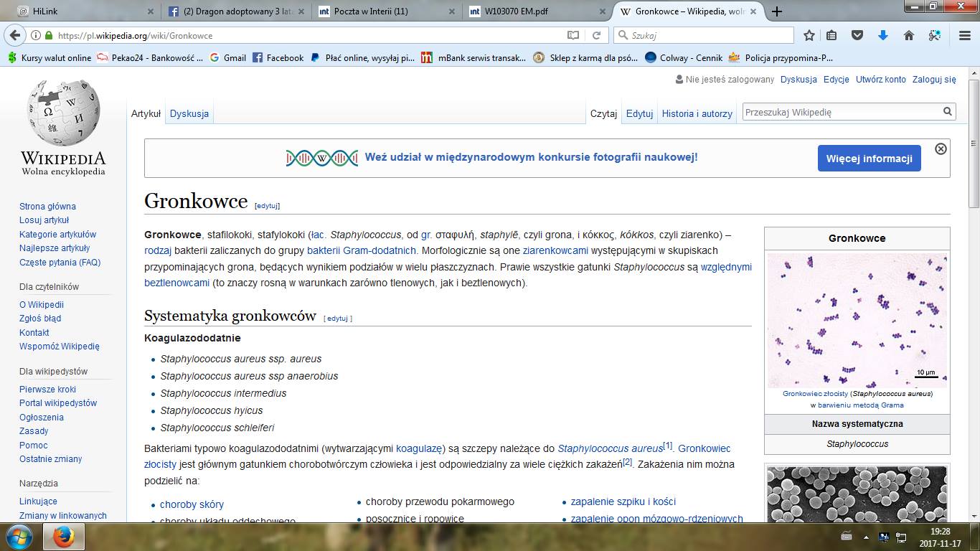Open the Gram-stained Staphylococcus aureus image
Viewport: 980px width, 551px height.
point(857,321)
